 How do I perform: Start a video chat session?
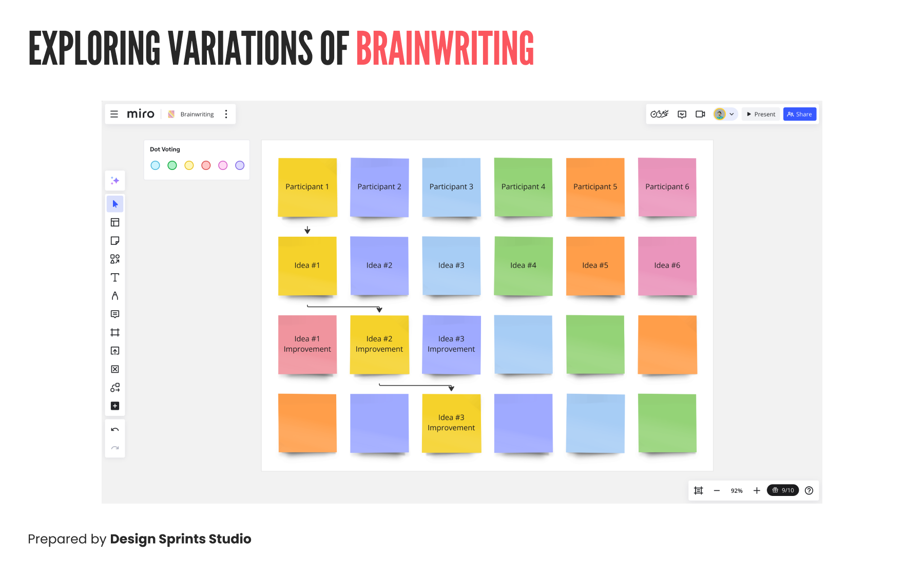(700, 114)
